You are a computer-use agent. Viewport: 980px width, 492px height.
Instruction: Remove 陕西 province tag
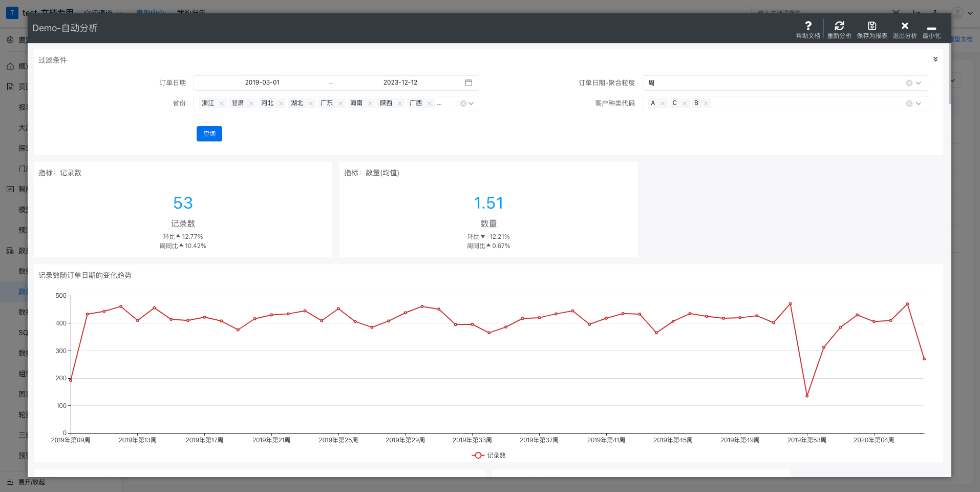pos(400,104)
